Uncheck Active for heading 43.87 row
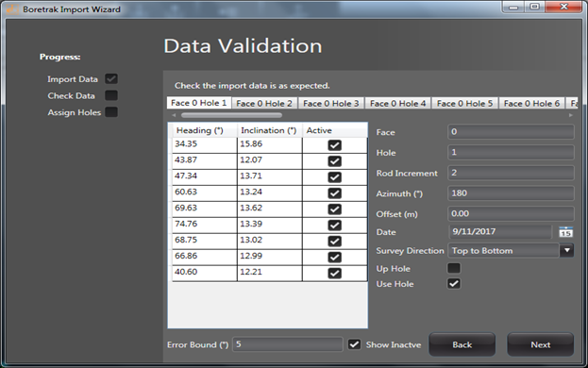 pyautogui.click(x=334, y=161)
